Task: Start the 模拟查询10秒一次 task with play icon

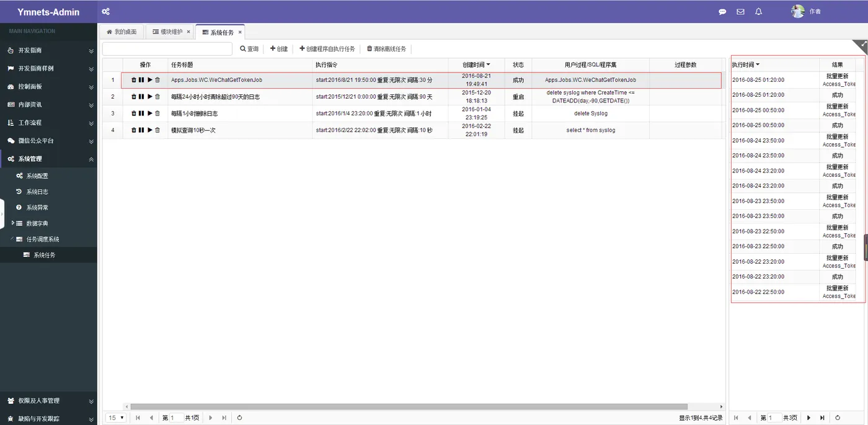Action: pyautogui.click(x=149, y=130)
